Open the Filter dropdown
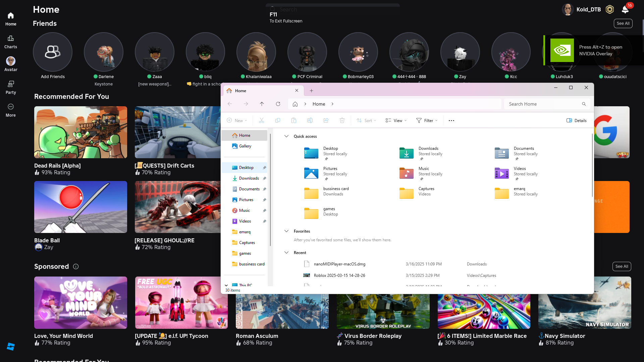 [427, 121]
